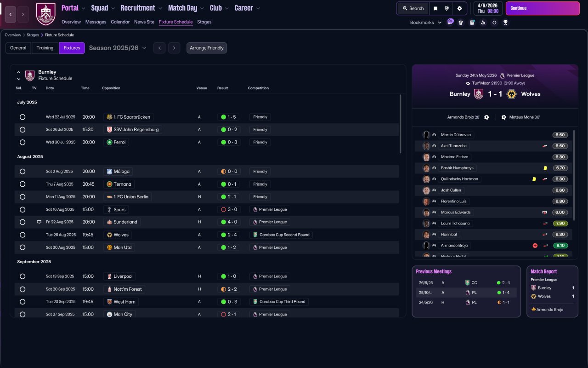Click the up chevron beside Burnley header
The width and height of the screenshot is (588, 368).
[19, 72]
